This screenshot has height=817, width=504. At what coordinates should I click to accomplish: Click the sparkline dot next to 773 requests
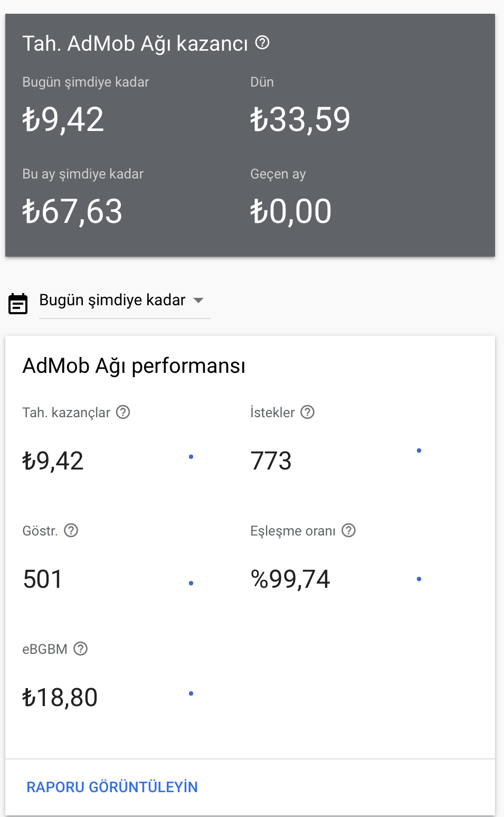click(419, 450)
